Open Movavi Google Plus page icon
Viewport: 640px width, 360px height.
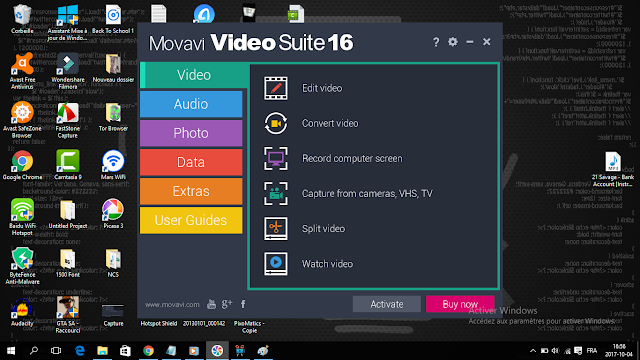[227, 304]
